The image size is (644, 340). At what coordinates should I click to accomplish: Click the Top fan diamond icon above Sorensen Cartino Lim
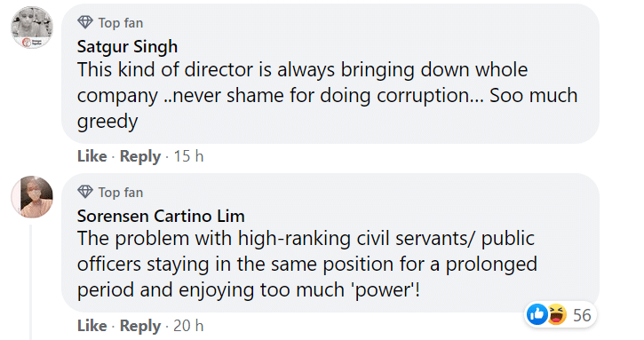(x=85, y=192)
